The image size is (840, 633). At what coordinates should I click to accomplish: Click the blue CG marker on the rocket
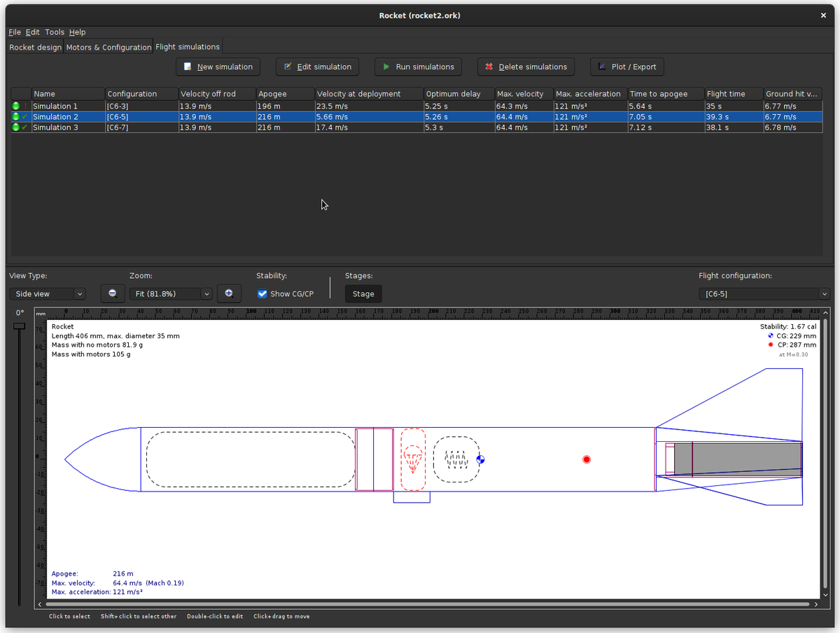point(480,459)
